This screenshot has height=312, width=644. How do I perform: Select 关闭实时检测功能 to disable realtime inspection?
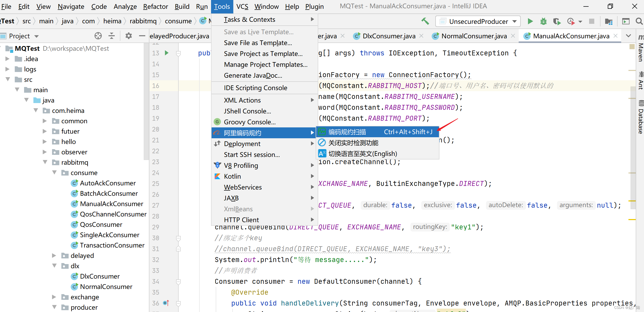coord(353,143)
